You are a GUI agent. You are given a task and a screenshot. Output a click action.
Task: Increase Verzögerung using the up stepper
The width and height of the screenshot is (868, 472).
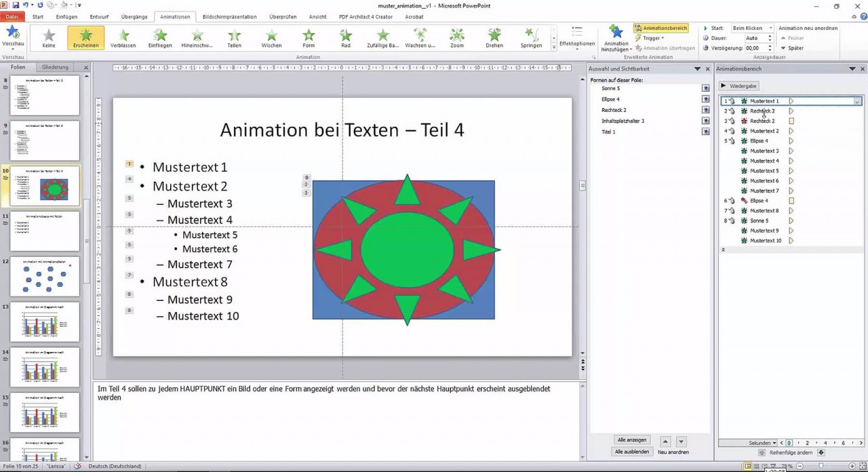coord(770,45)
